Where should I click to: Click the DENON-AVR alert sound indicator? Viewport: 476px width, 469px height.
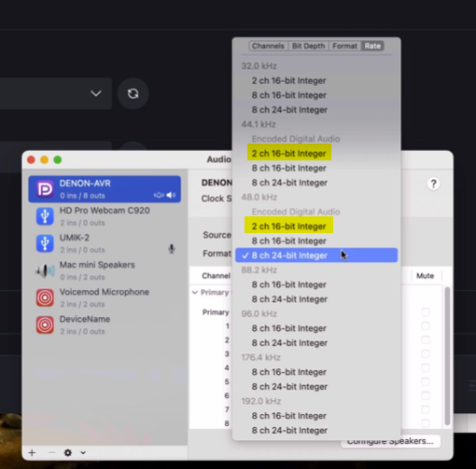[159, 195]
